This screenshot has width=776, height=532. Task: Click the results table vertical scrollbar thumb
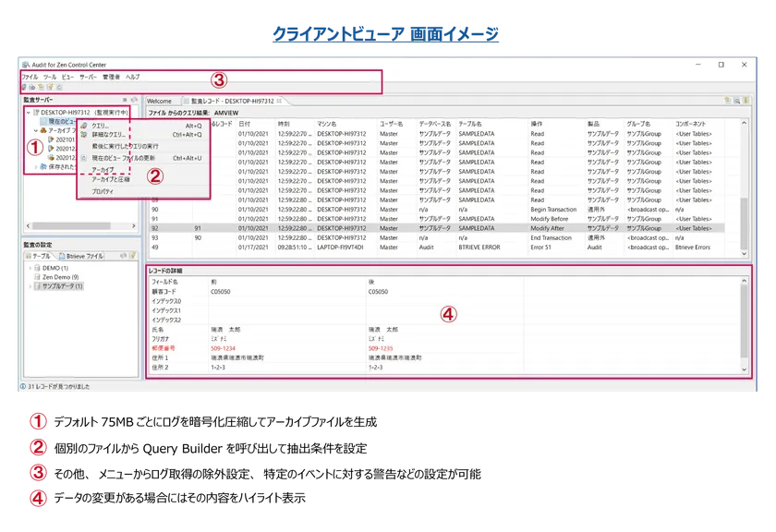pos(744,223)
